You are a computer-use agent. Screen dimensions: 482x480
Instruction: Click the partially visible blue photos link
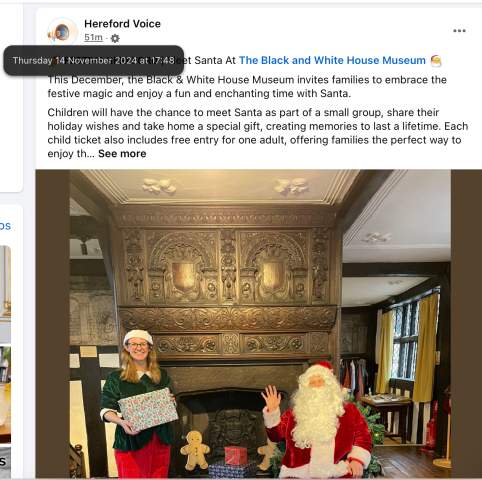pos(5,226)
